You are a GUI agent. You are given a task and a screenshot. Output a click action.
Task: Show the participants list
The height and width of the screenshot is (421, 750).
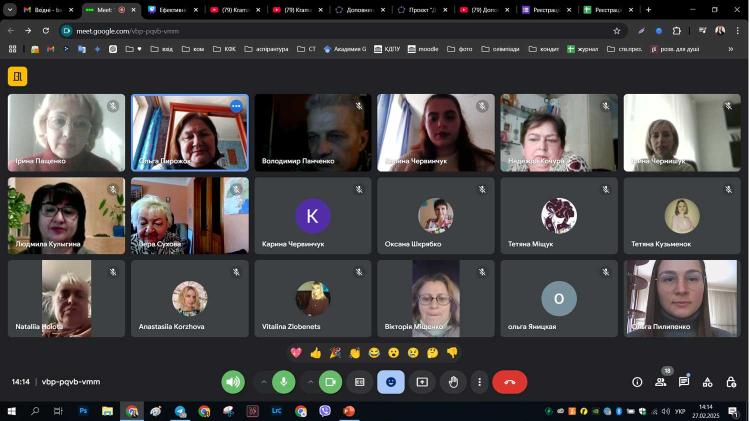pyautogui.click(x=660, y=382)
